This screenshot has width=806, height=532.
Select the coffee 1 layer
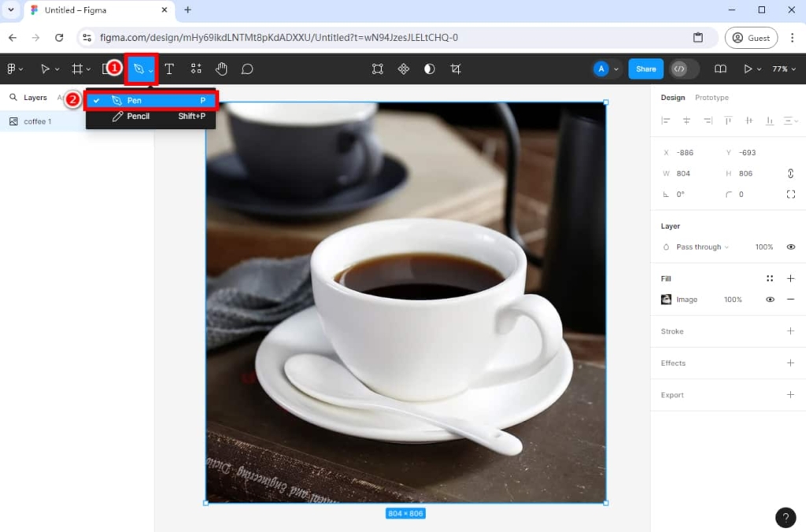[x=39, y=121]
